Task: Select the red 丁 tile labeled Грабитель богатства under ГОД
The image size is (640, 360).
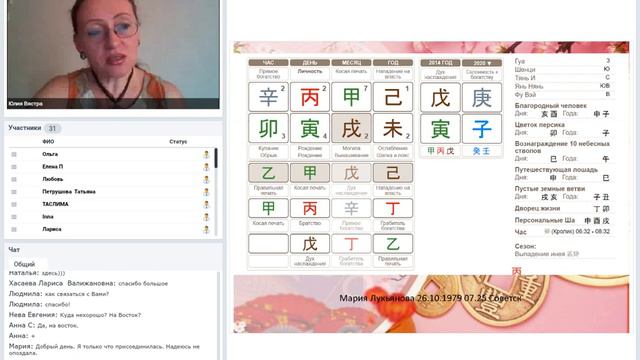Action: pos(393,208)
